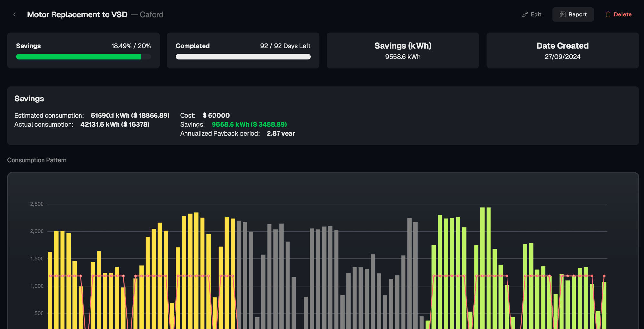The width and height of the screenshot is (644, 329).
Task: Go back using the left chevron arrow
Action: (14, 14)
